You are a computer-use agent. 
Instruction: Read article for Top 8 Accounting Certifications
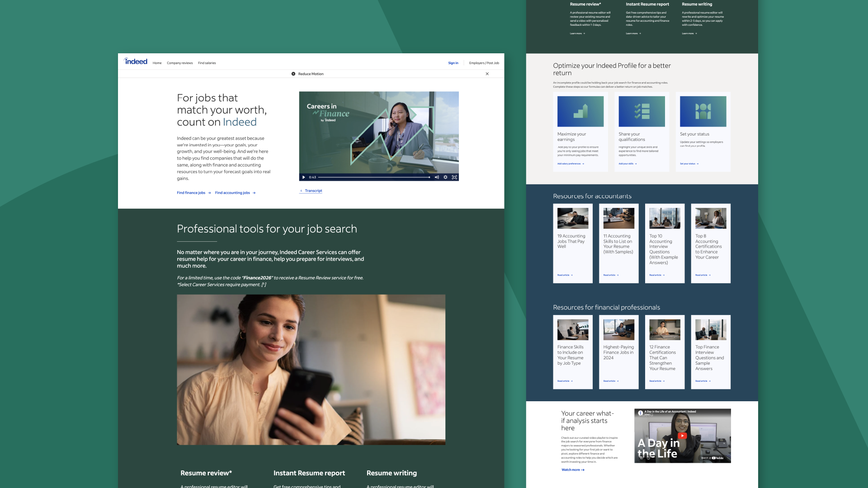[703, 275]
